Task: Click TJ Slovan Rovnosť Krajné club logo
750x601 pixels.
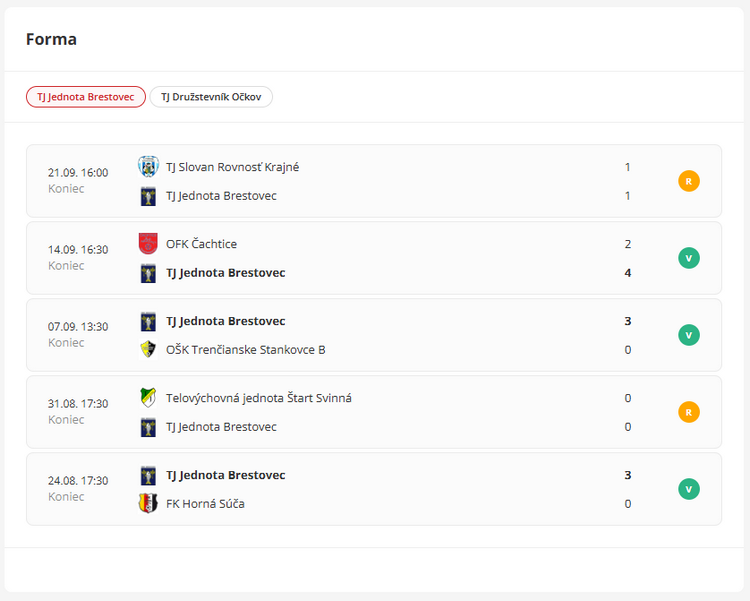Action: pyautogui.click(x=148, y=167)
